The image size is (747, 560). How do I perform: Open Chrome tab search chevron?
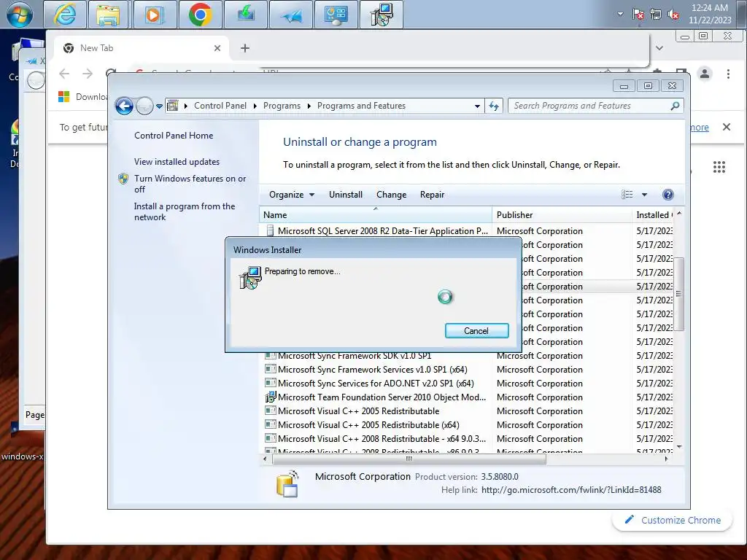click(x=659, y=48)
